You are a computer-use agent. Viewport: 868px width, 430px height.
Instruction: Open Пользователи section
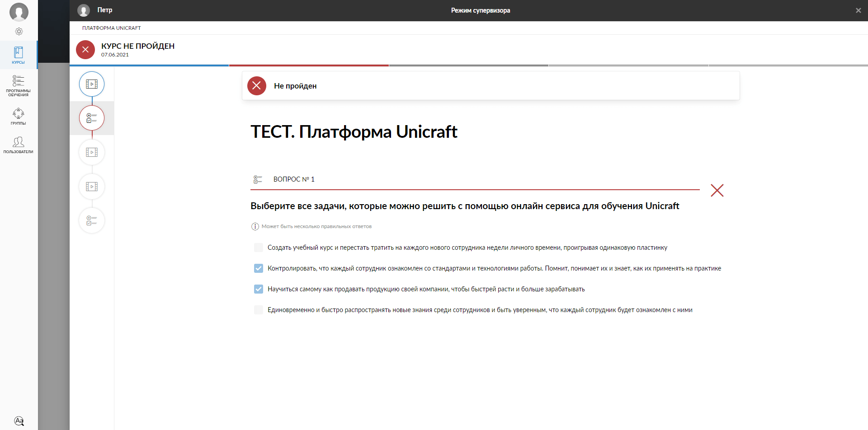click(19, 145)
